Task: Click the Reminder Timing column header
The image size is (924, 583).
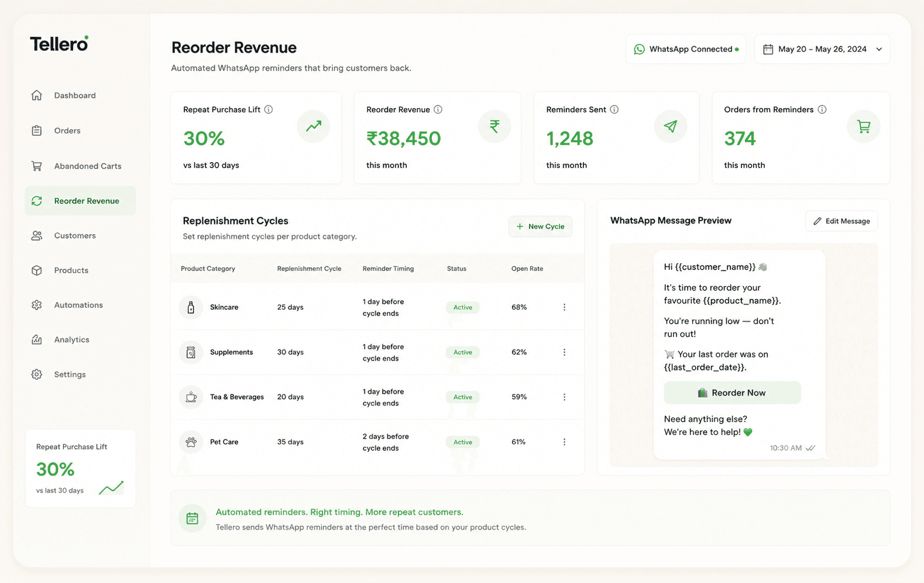Action: [x=388, y=269]
